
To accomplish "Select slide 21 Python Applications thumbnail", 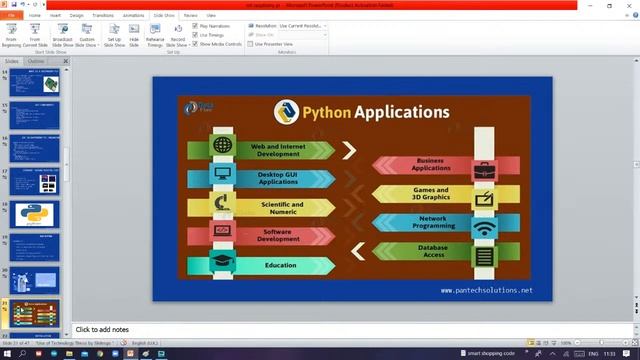I will click(34, 313).
